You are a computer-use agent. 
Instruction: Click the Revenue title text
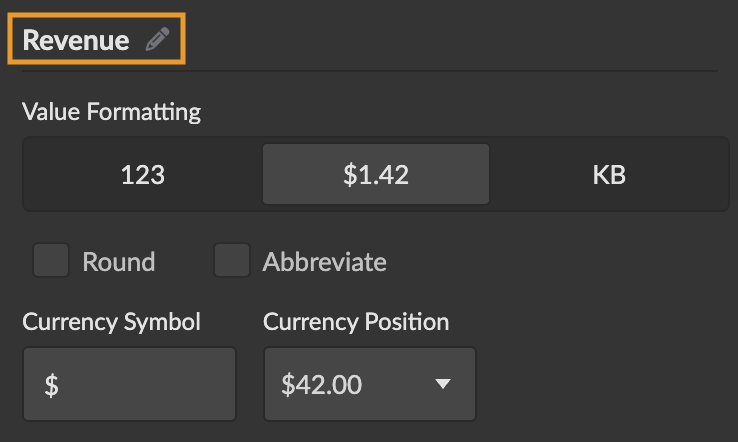pyautogui.click(x=76, y=40)
